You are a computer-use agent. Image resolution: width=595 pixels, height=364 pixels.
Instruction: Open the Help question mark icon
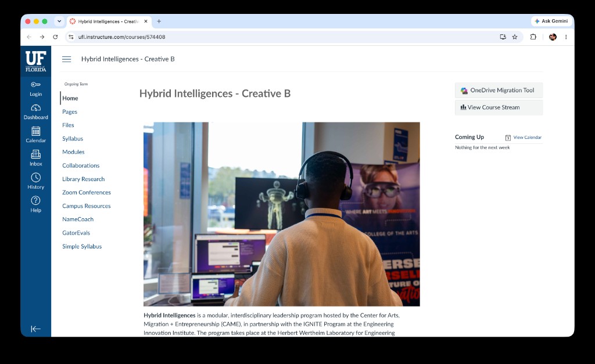tap(35, 201)
